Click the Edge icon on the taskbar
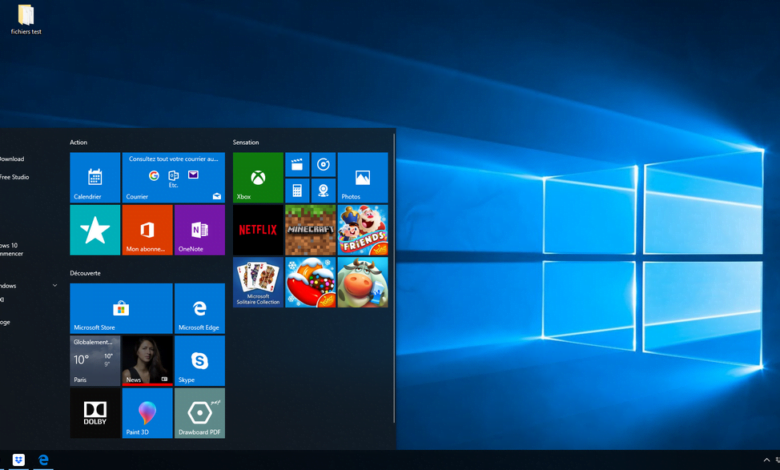Image resolution: width=780 pixels, height=470 pixels. coord(43,460)
